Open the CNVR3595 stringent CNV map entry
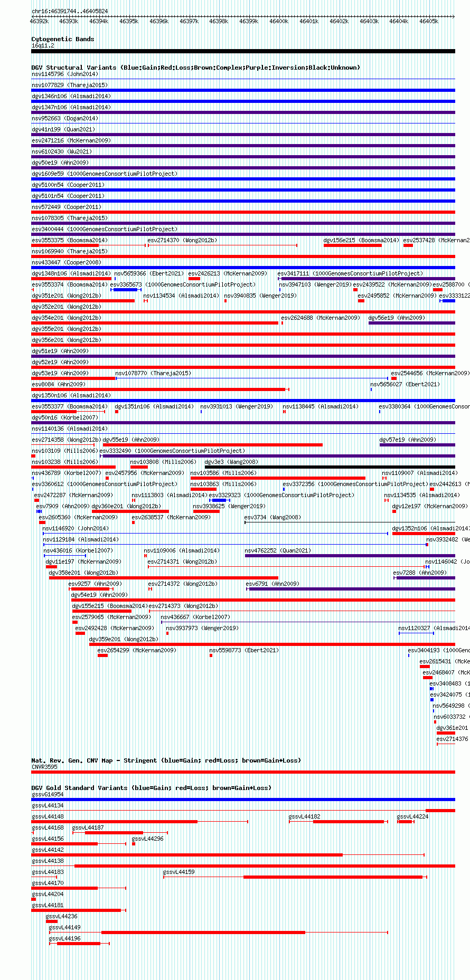470x980 pixels. pyautogui.click(x=243, y=772)
